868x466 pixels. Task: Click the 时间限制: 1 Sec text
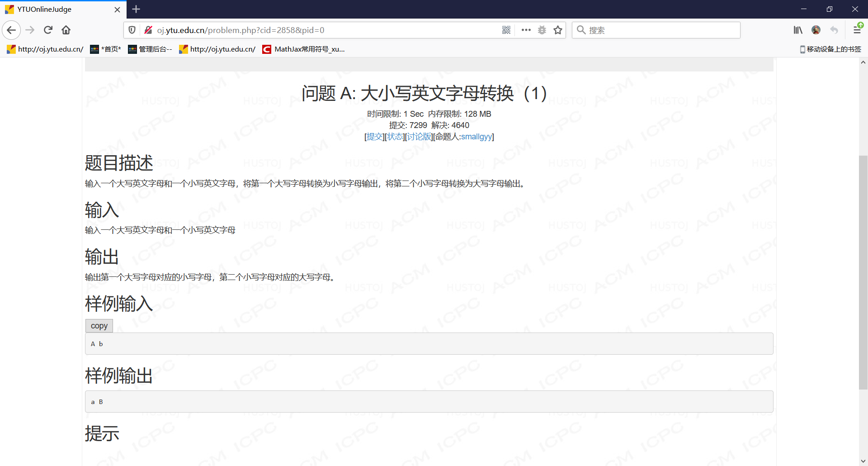click(x=395, y=114)
